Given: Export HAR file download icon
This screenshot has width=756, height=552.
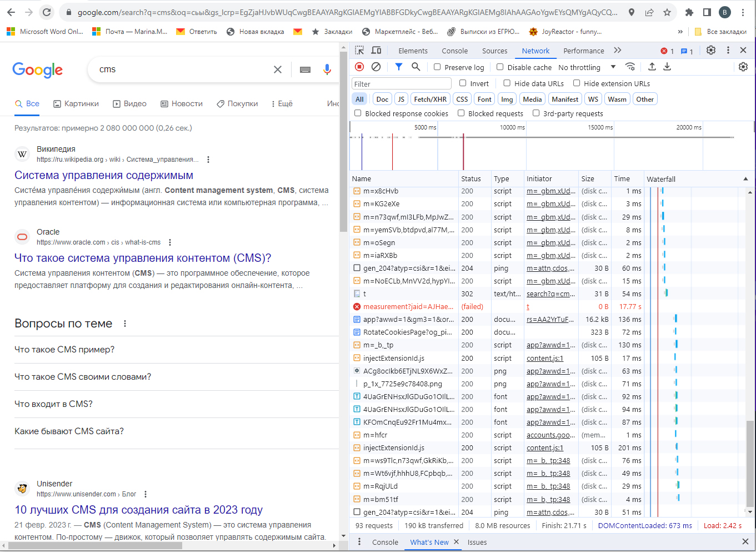Looking at the screenshot, I should point(667,67).
